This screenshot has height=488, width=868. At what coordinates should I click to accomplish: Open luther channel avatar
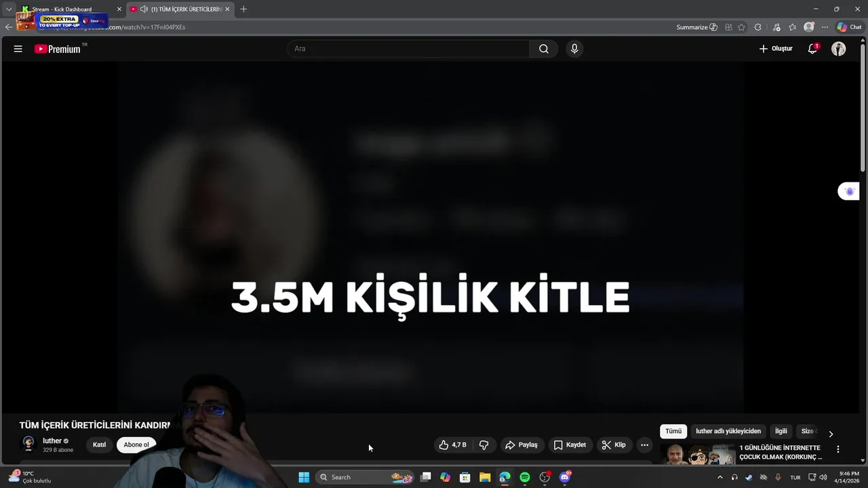[x=28, y=444]
